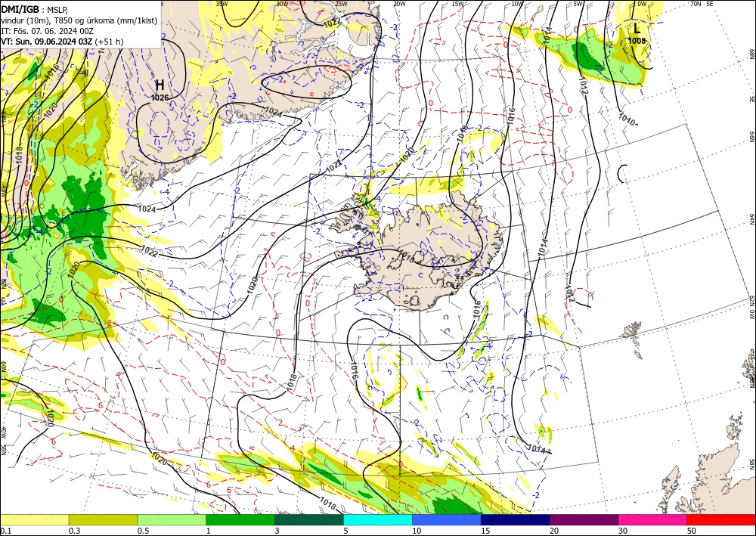Click the 'VT: Sun. 09.06.2024 03Z' valid time
The width and height of the screenshot is (756, 536).
point(46,42)
